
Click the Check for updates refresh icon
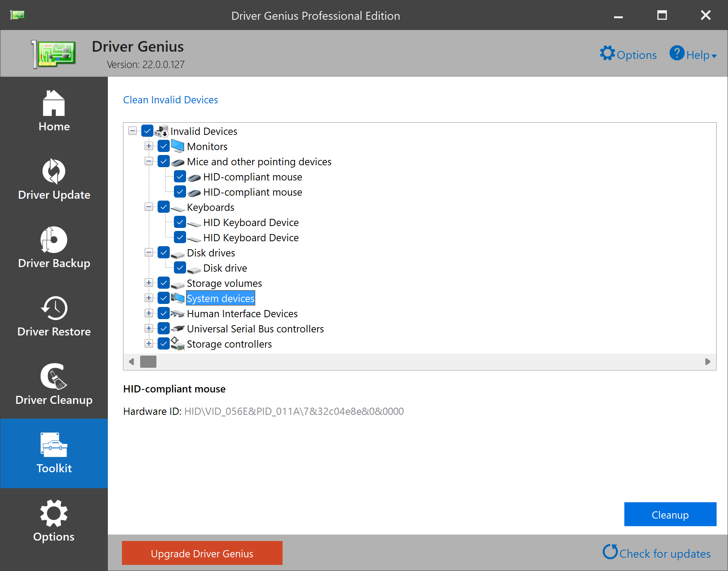pos(610,552)
